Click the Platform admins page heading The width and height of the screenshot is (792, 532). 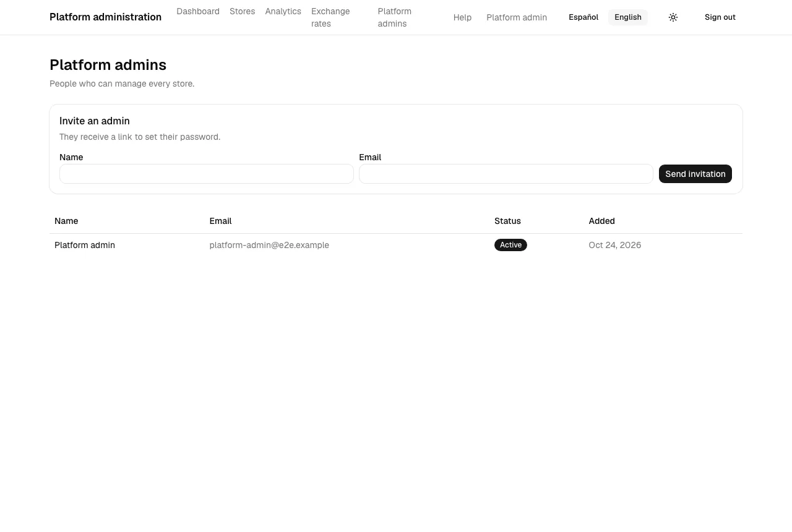[x=108, y=65]
